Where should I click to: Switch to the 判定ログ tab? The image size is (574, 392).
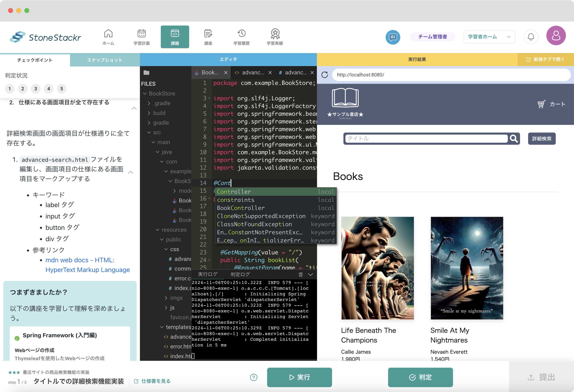[x=240, y=274]
